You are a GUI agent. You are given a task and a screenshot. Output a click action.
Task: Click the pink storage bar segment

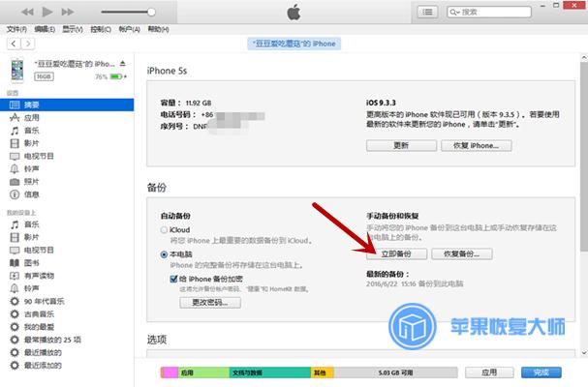170,372
